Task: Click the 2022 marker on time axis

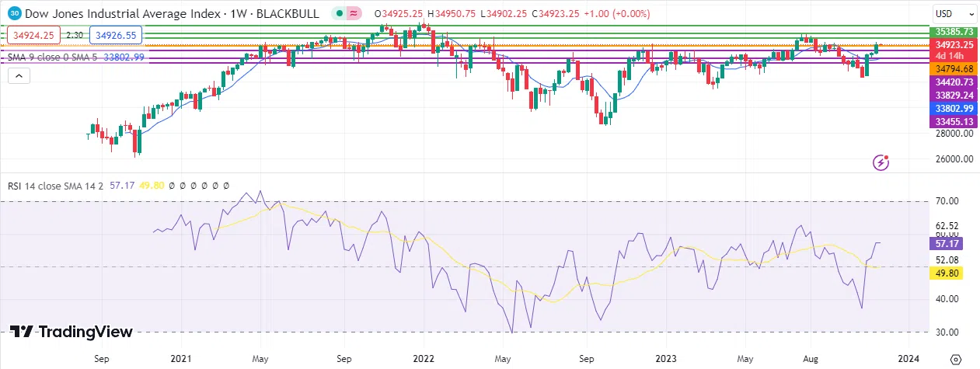Action: pyautogui.click(x=424, y=360)
